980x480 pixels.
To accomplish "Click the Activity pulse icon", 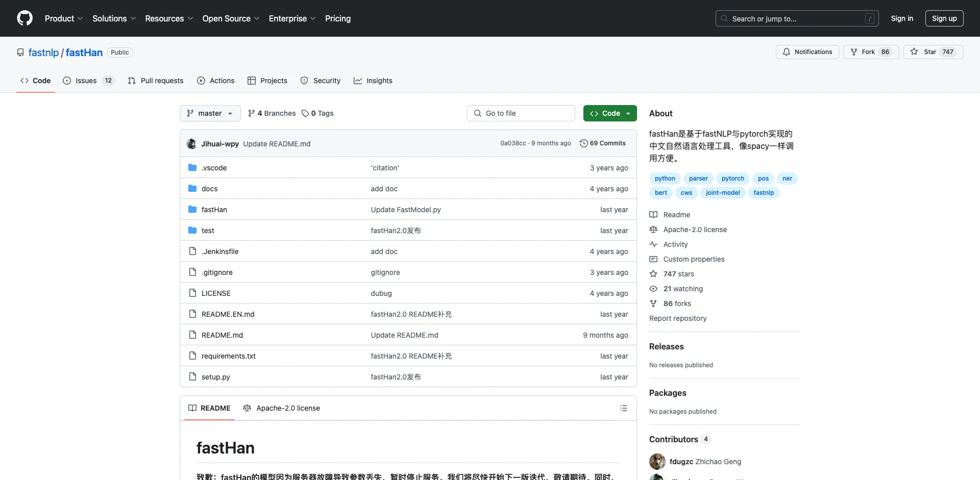I will (x=653, y=244).
